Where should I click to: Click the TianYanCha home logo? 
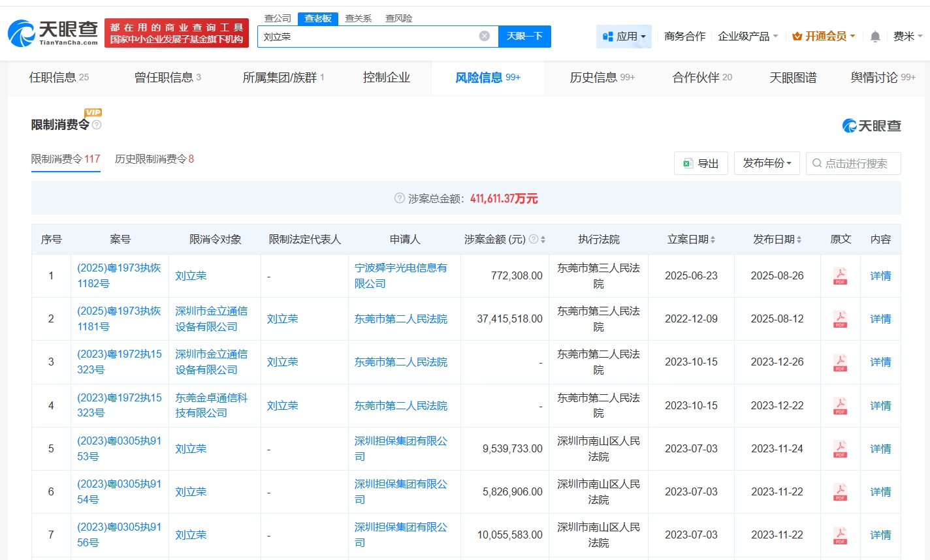[53, 33]
